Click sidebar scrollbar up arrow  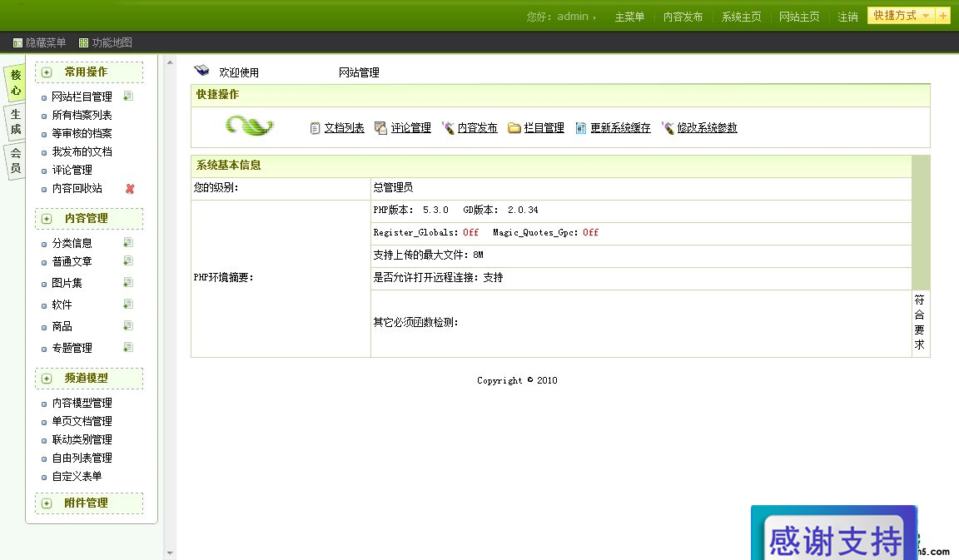[170, 62]
